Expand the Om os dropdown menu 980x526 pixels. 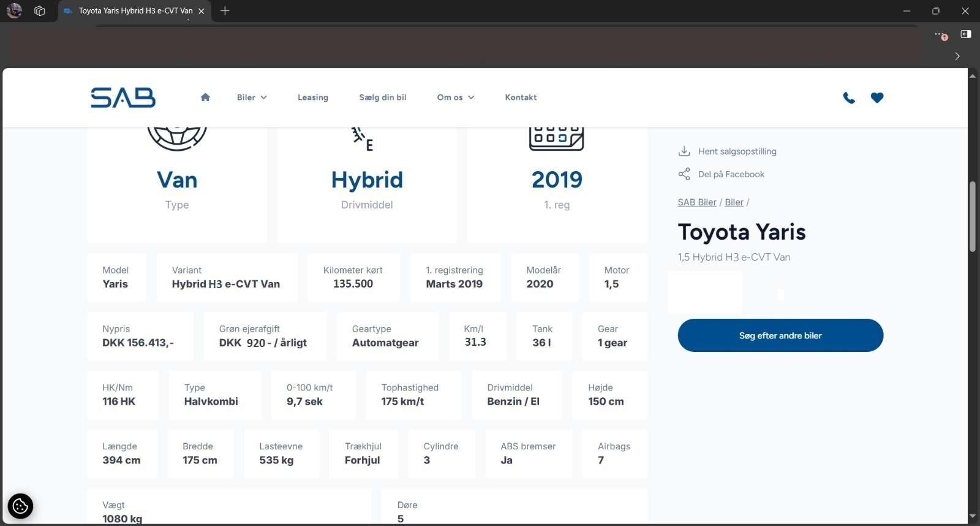[x=455, y=97]
